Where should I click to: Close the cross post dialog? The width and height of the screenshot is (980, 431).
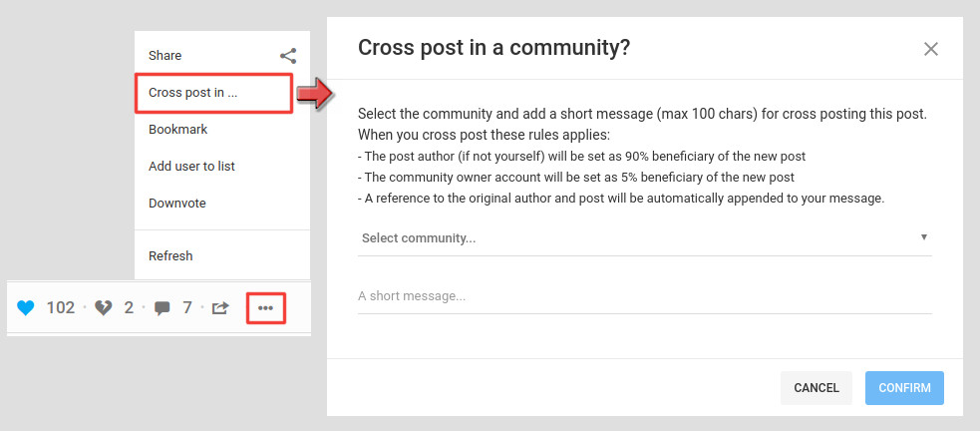931,49
